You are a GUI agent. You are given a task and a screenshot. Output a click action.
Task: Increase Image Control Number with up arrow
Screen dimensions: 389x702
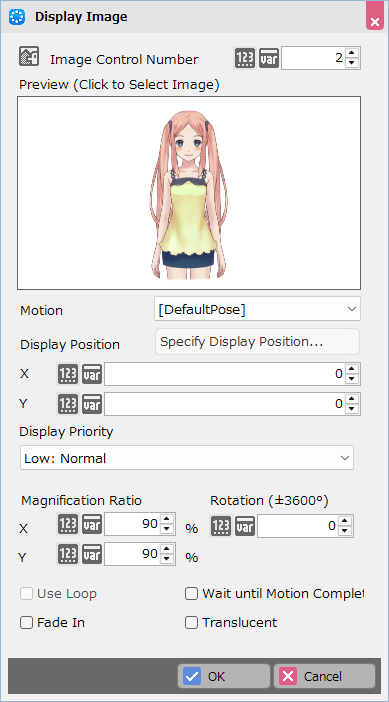pos(352,53)
